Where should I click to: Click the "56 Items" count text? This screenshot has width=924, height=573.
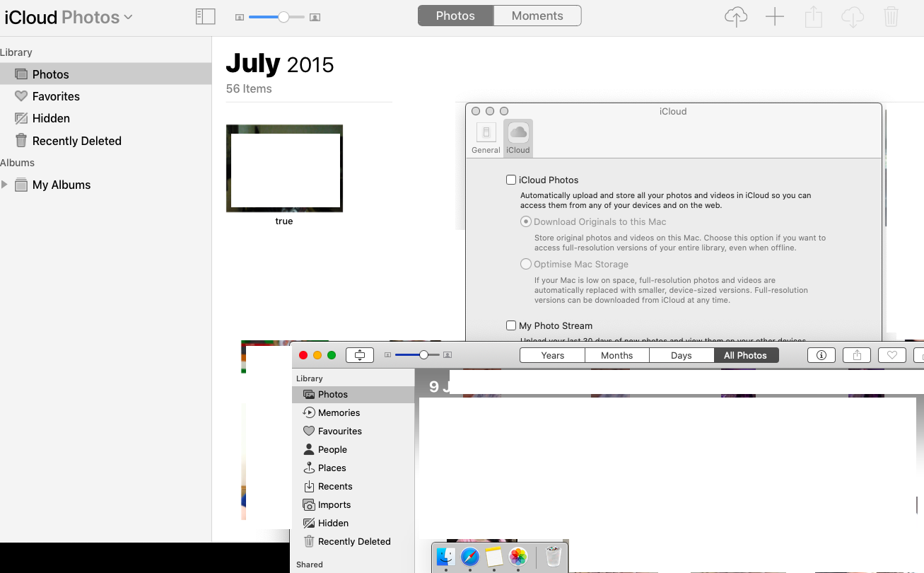[x=249, y=88]
